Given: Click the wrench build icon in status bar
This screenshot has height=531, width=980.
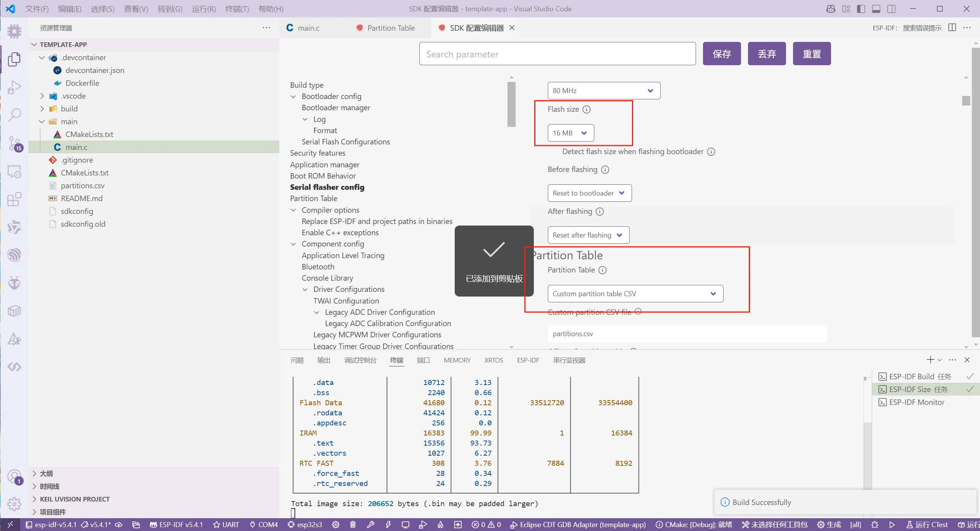Looking at the screenshot, I should [370, 525].
